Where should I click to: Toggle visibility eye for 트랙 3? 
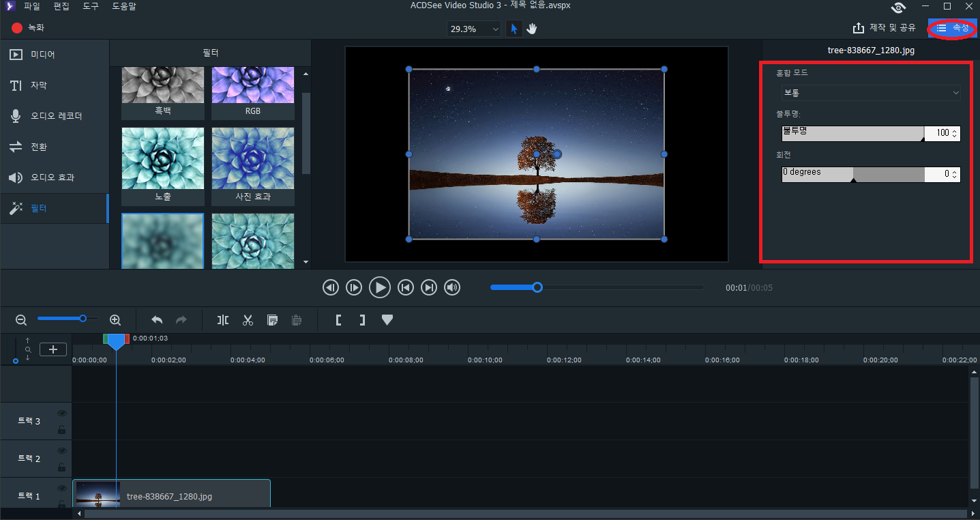click(x=62, y=414)
